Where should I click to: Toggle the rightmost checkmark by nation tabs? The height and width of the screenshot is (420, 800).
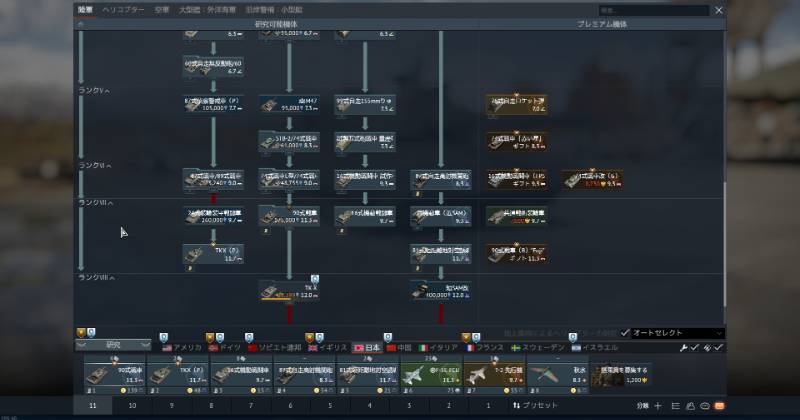pyautogui.click(x=719, y=348)
